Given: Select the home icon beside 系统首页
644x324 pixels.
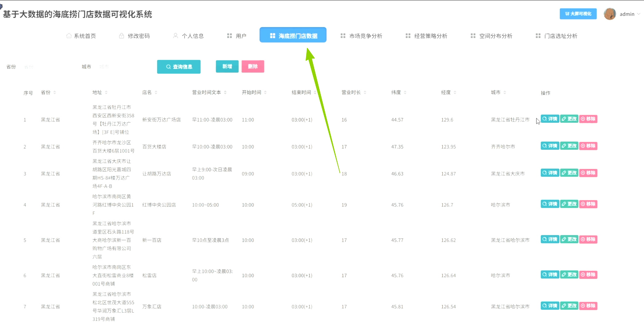Looking at the screenshot, I should (69, 36).
